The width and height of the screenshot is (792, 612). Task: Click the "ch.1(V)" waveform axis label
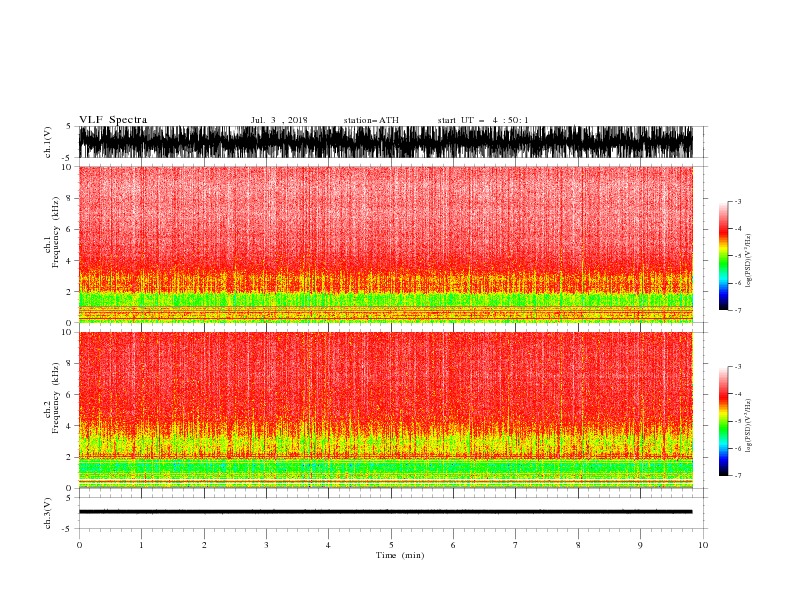coord(48,142)
